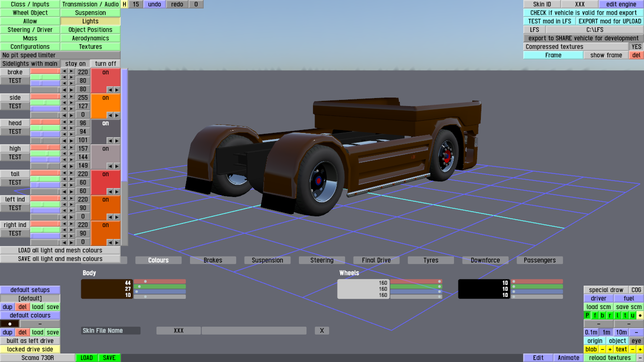Click TEST button under brake light
This screenshot has width=644, height=362.
(15, 81)
